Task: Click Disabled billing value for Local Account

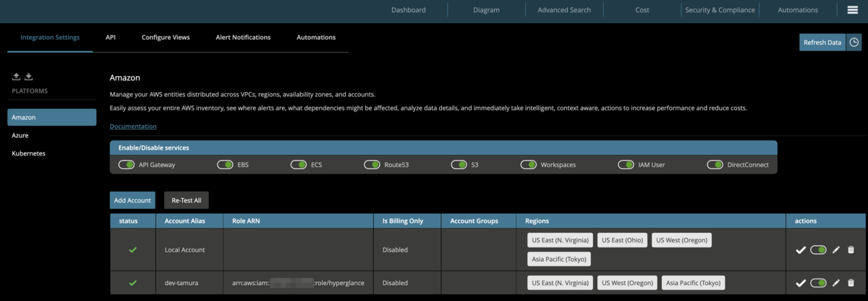Action: (395, 250)
